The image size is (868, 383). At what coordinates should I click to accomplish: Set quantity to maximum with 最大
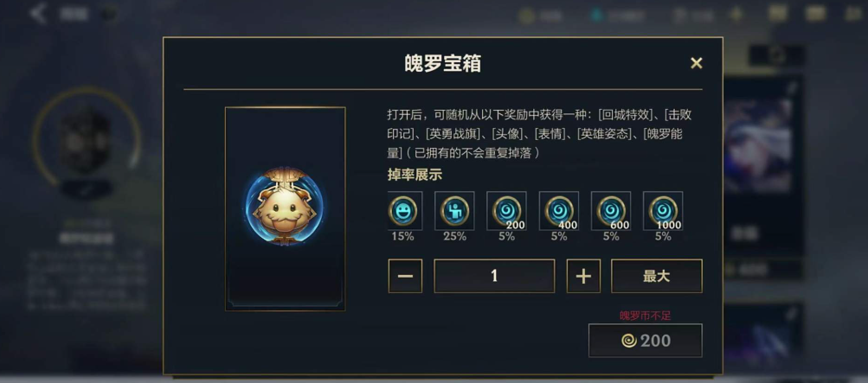[x=657, y=276]
